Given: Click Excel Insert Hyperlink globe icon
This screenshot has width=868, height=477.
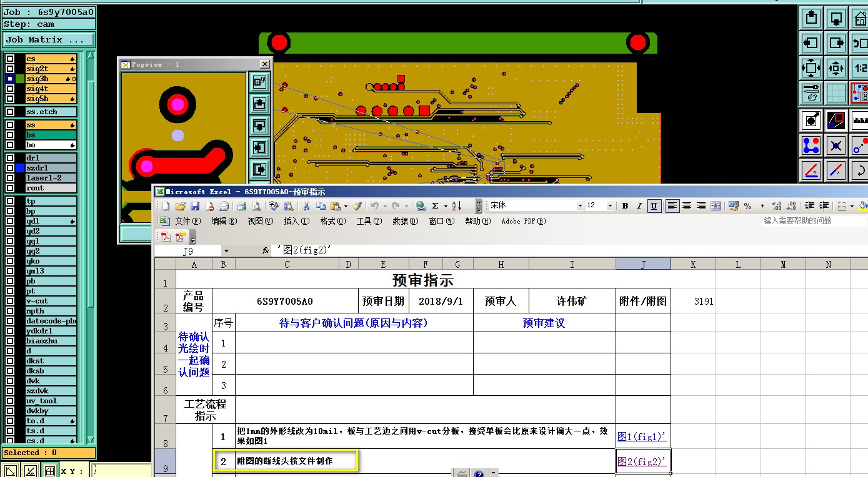Looking at the screenshot, I should (421, 206).
